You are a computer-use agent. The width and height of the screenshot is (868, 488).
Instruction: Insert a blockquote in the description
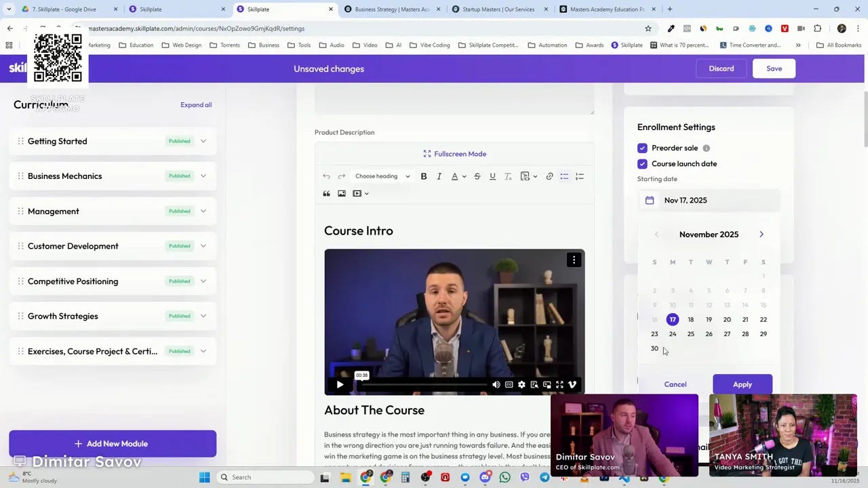(326, 193)
